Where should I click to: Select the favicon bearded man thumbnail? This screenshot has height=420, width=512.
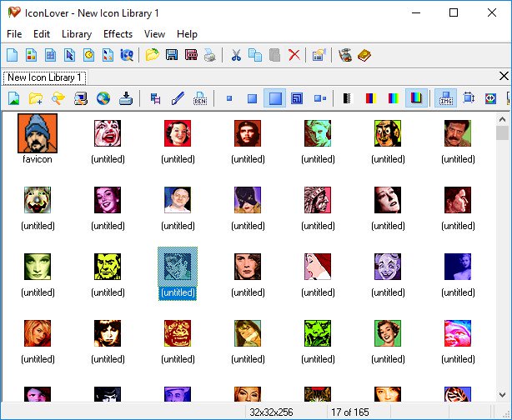click(38, 133)
